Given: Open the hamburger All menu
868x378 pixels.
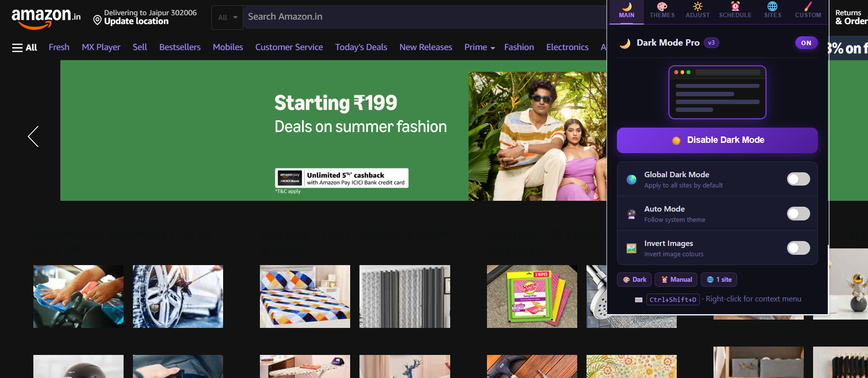Looking at the screenshot, I should click(x=25, y=48).
